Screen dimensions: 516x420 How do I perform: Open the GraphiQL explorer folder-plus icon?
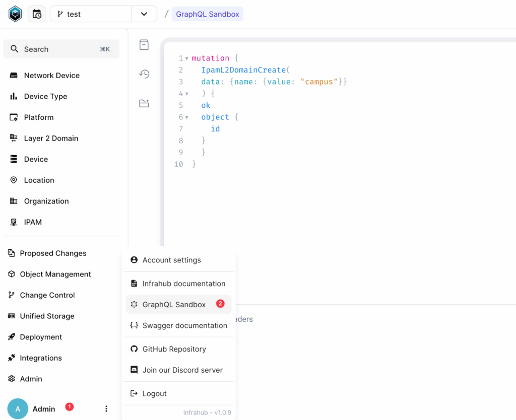(x=144, y=103)
